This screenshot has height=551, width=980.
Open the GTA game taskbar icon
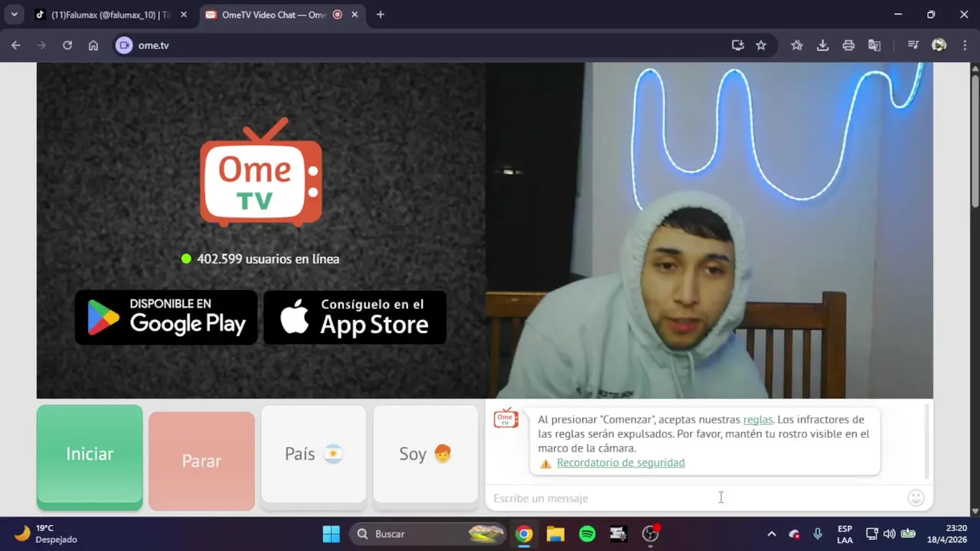619,533
